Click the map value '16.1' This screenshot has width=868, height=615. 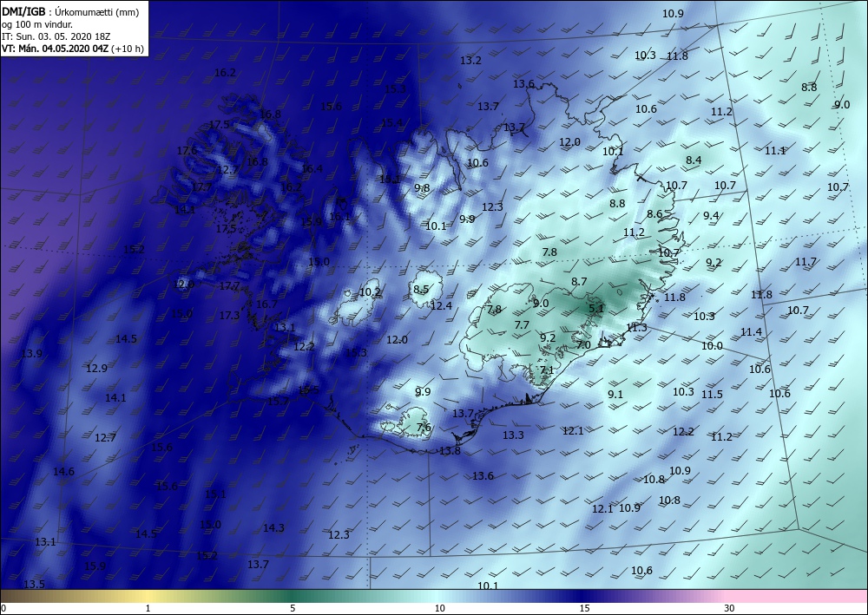click(x=339, y=217)
